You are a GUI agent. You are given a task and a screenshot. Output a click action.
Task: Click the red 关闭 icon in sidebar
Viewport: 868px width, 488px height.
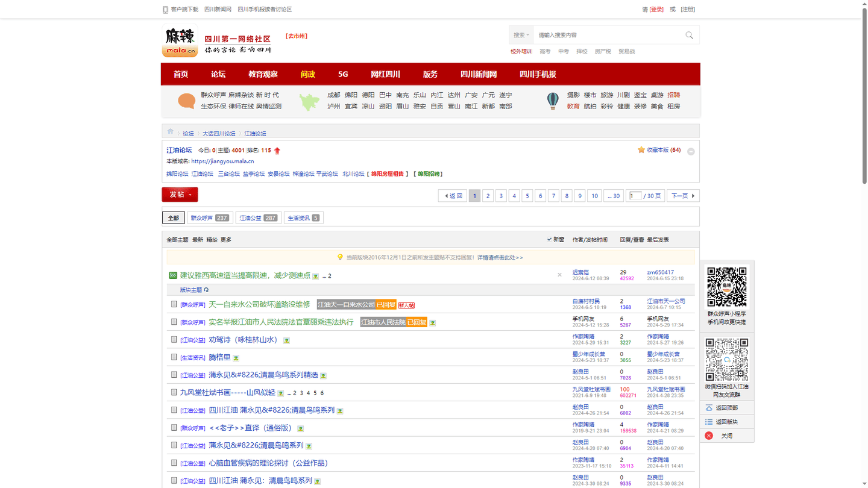click(709, 436)
